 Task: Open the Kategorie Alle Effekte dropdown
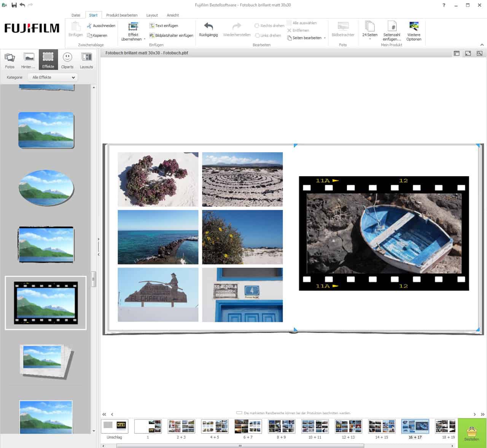(53, 77)
